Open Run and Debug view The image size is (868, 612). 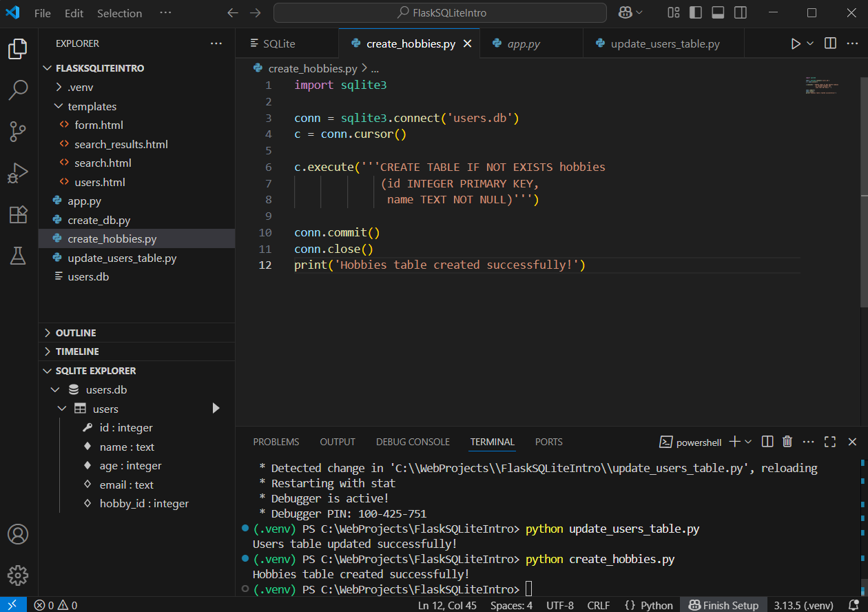tap(19, 173)
